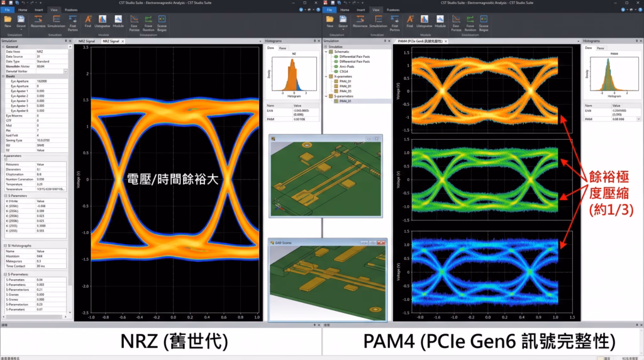The image size is (644, 360).
Task: Click Fiist Portes icon in NRZ window ribbon
Action: point(73,20)
